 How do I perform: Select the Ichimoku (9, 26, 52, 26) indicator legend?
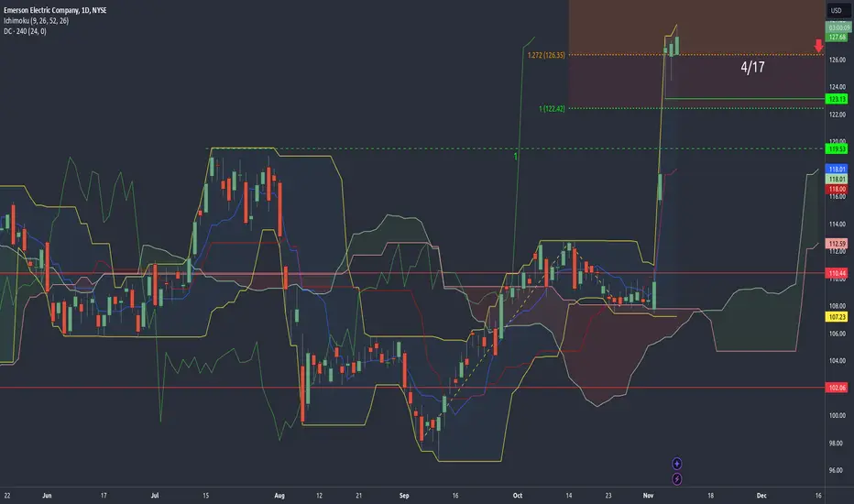37,21
